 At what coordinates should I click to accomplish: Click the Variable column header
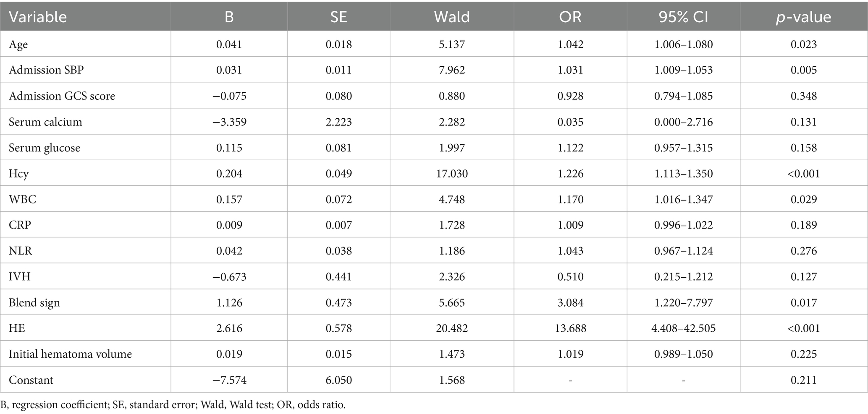38,17
